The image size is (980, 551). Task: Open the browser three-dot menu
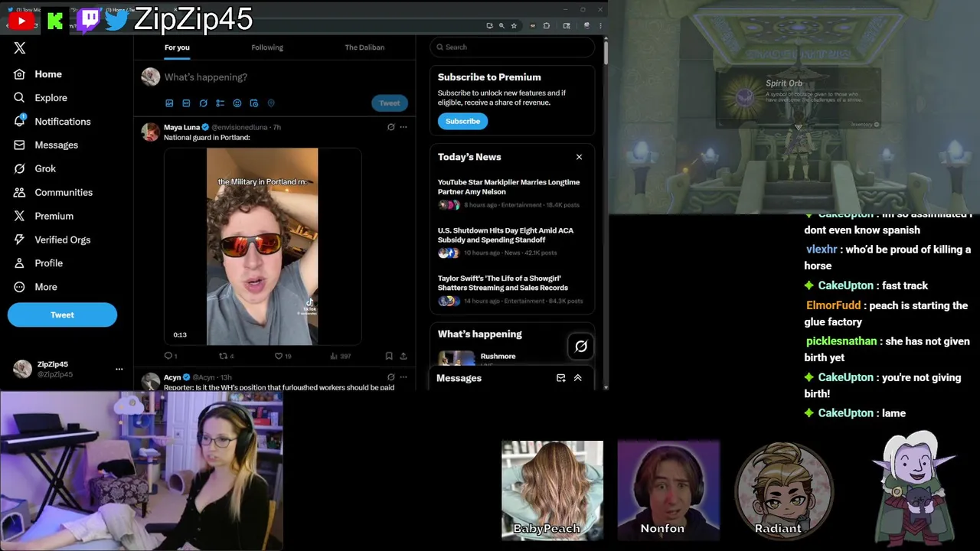[600, 25]
